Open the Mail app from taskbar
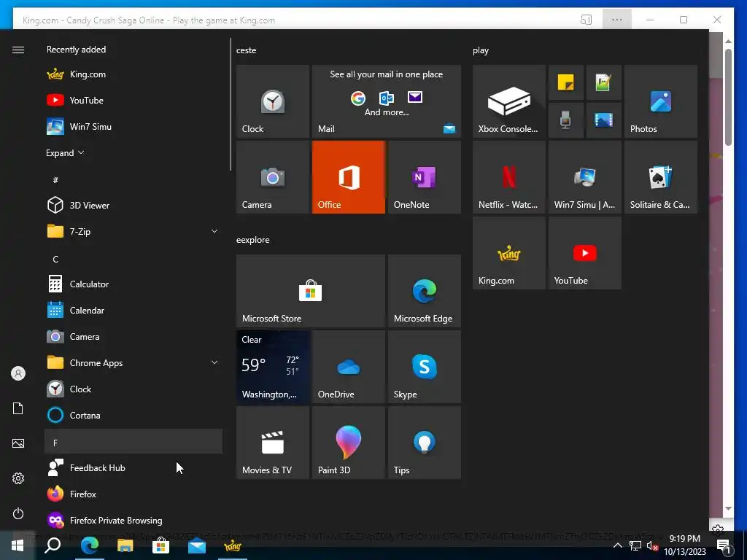The width and height of the screenshot is (747, 560). click(x=197, y=545)
